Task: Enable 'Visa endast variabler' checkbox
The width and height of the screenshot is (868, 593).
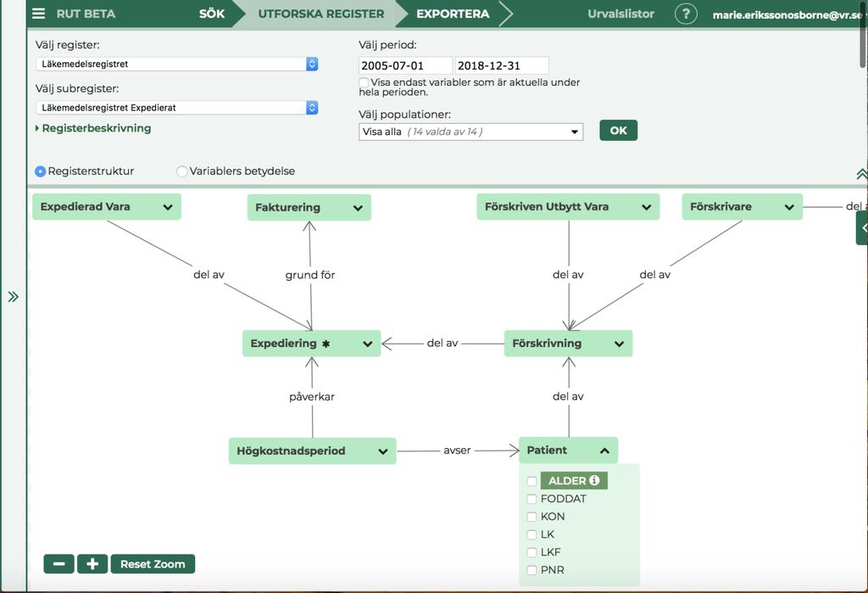Action: pos(364,82)
